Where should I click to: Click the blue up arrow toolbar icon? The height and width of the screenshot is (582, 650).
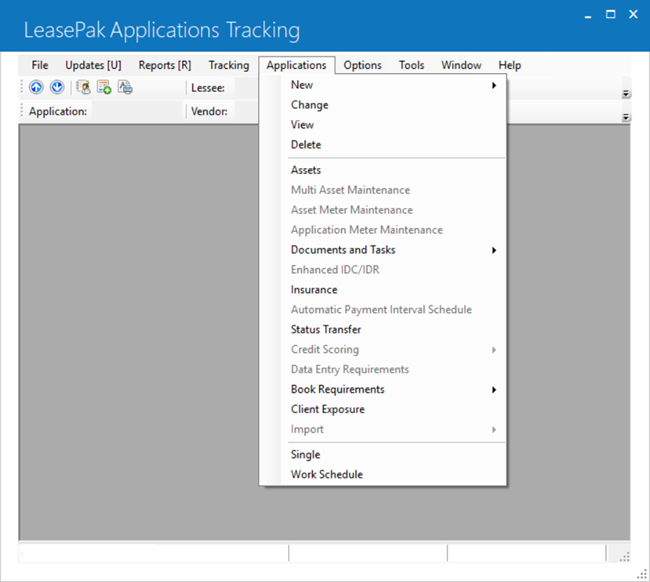click(36, 87)
